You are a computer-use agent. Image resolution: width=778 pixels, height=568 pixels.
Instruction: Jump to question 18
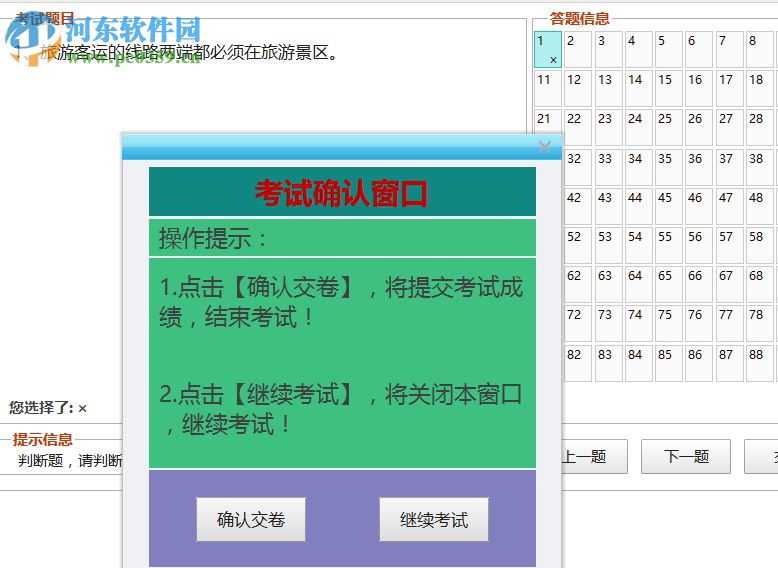760,89
